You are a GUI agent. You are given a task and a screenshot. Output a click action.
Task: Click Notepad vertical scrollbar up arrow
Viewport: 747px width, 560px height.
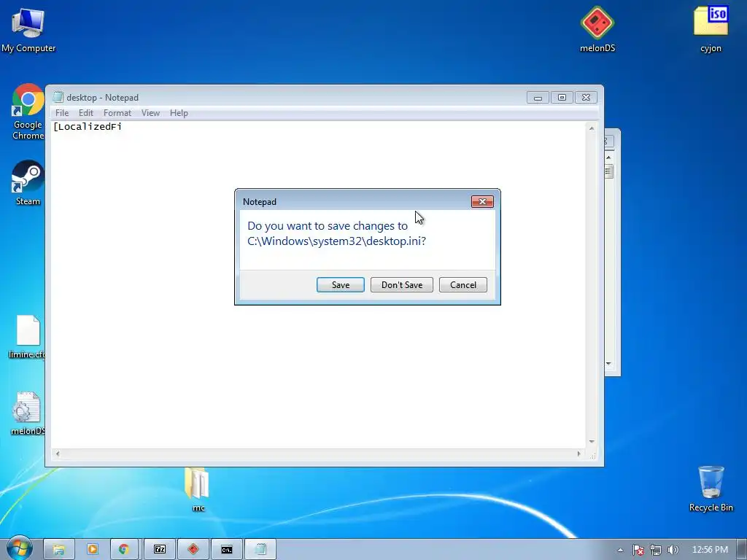(592, 128)
